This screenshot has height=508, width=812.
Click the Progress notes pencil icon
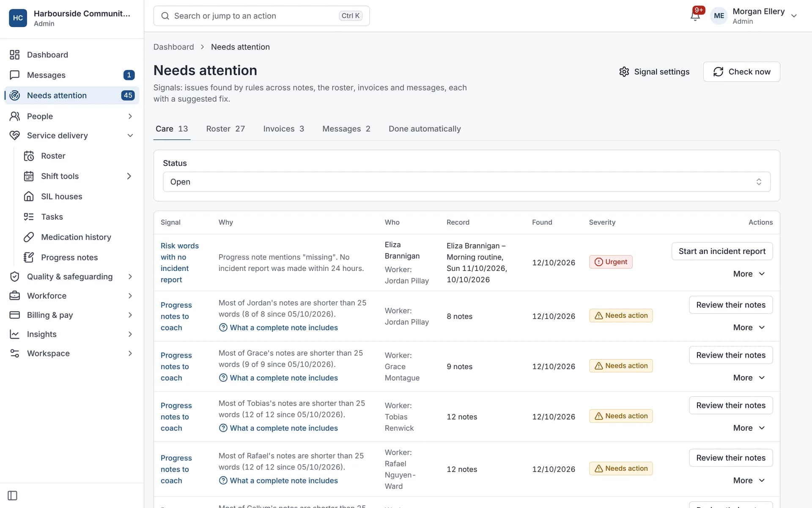pyautogui.click(x=29, y=257)
